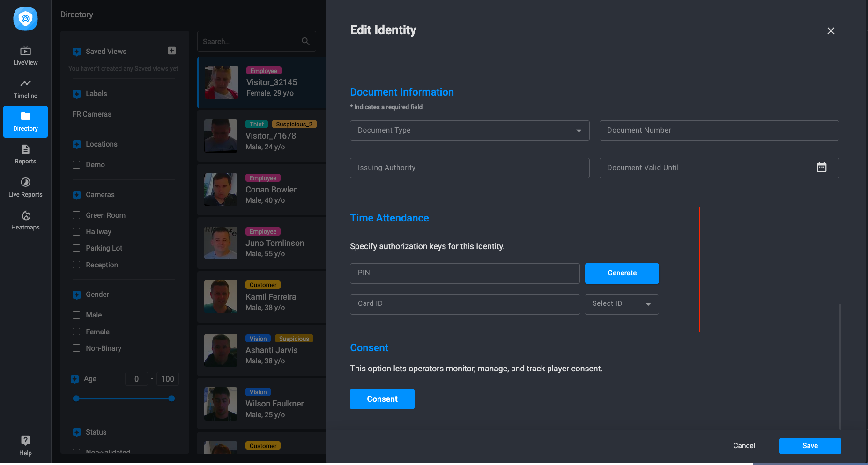
Task: Click the Issuing Authority field
Action: pyautogui.click(x=469, y=168)
